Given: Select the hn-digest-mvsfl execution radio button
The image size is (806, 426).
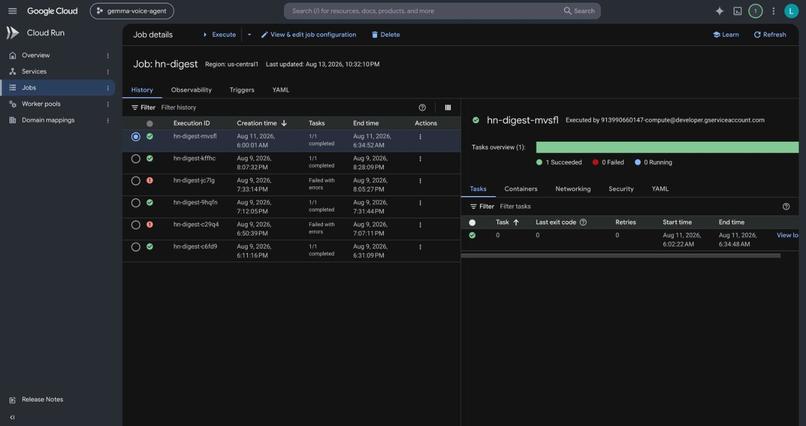Looking at the screenshot, I should (x=136, y=137).
